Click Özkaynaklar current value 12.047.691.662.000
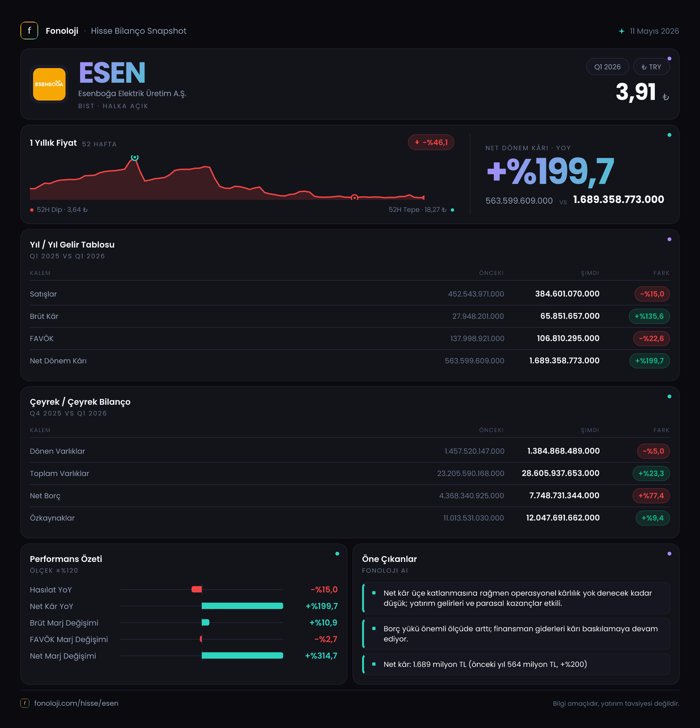Screen dimensions: 700x728 point(563,518)
